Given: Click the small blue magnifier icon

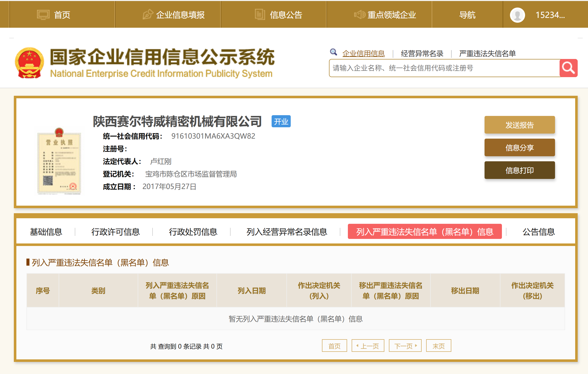Looking at the screenshot, I should [x=333, y=52].
